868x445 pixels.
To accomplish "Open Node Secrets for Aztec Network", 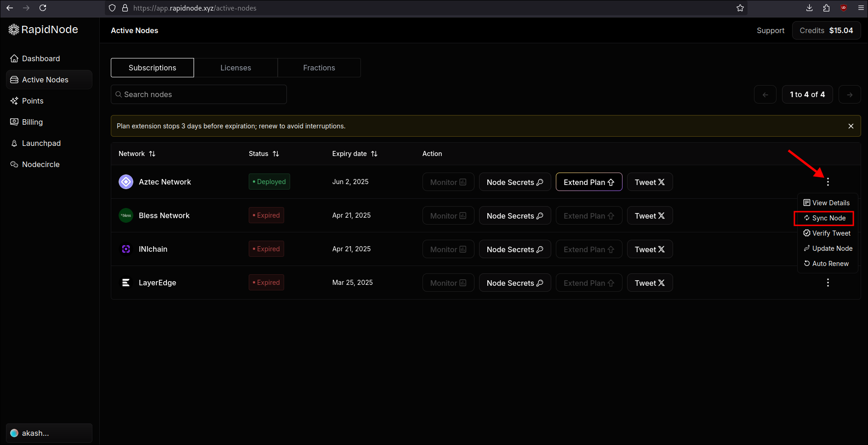I will (x=515, y=182).
